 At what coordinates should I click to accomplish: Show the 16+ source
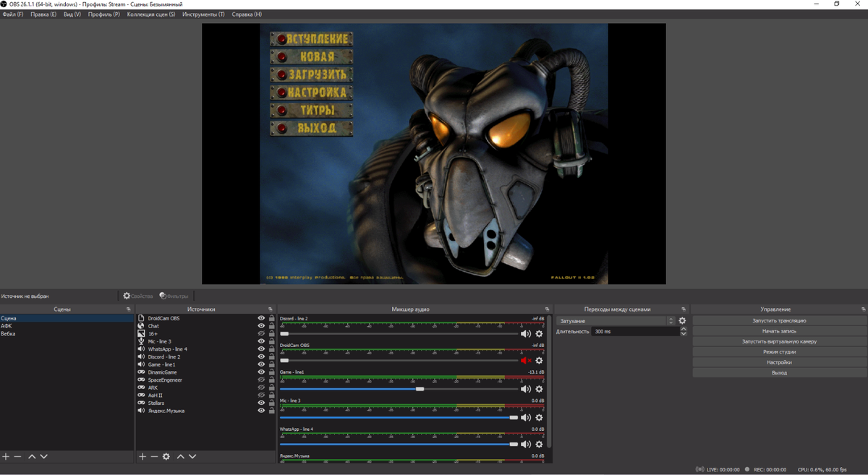point(261,334)
